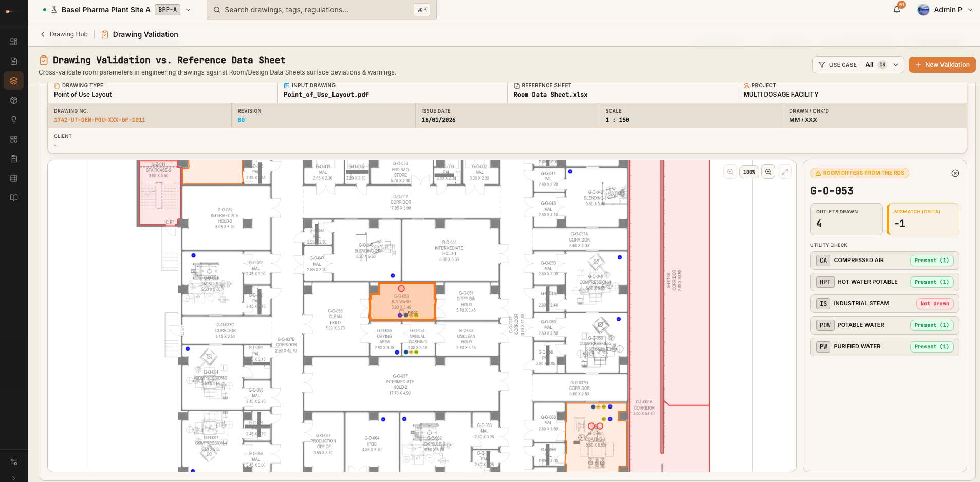980x482 pixels.
Task: Select highlighted room G-0-053 Bin Wash
Action: click(402, 302)
